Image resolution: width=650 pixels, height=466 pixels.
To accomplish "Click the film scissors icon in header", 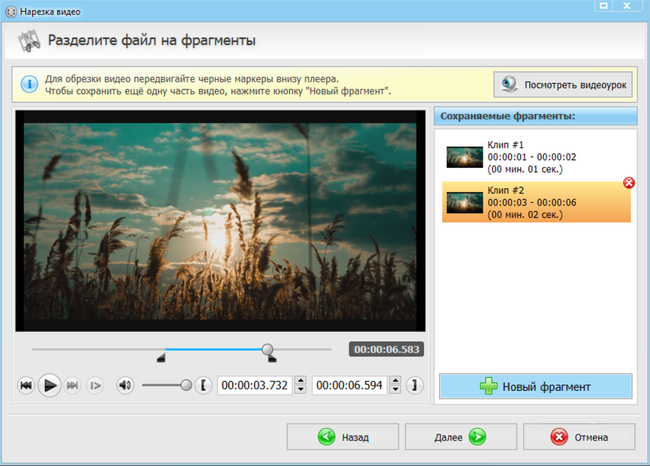I will coord(29,41).
